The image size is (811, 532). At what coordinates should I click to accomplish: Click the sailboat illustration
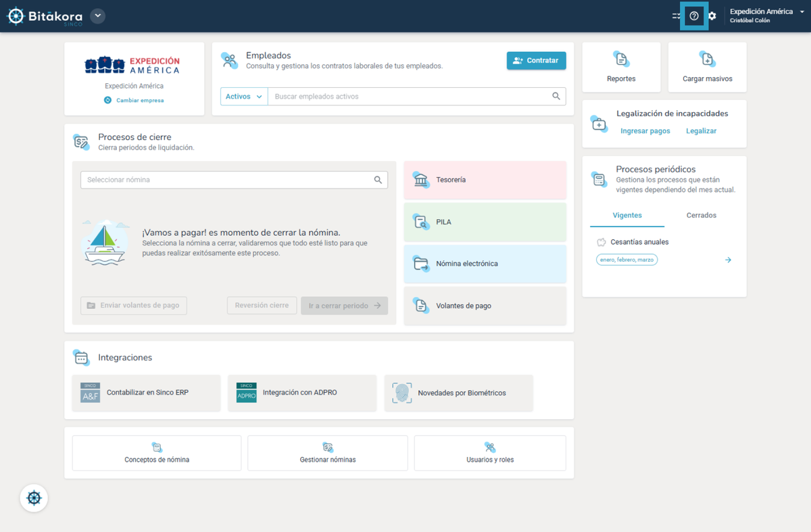105,241
